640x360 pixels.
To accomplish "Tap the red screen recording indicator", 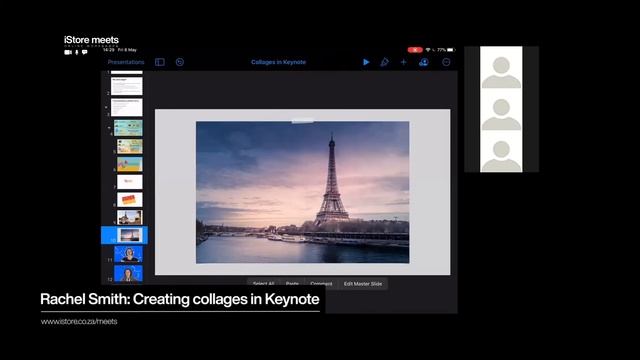I will point(415,50).
